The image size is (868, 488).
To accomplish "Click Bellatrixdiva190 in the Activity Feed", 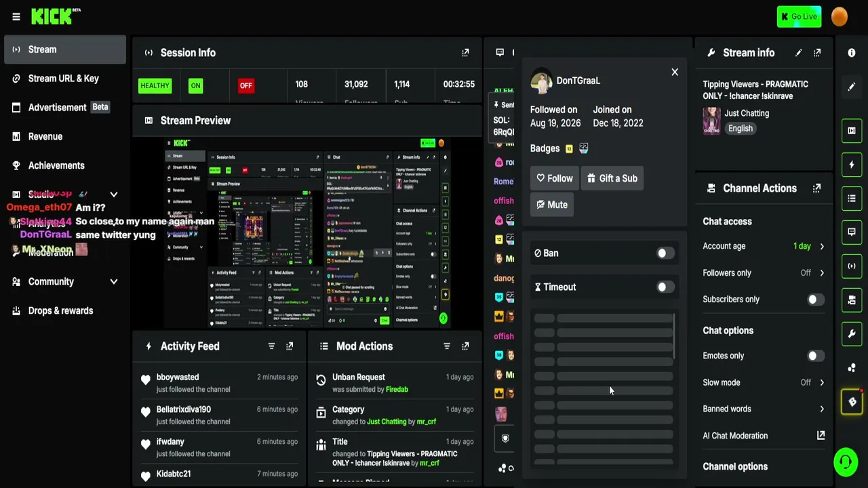I will point(184,409).
